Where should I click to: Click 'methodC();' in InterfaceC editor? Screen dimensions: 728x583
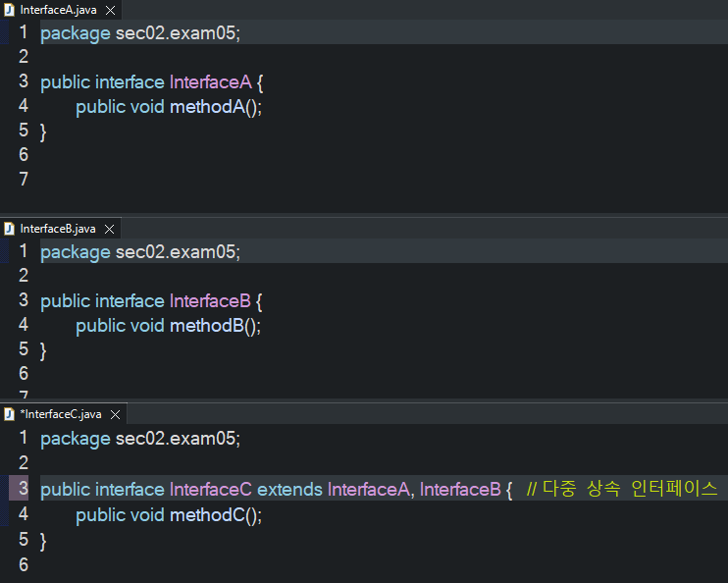coord(216,514)
